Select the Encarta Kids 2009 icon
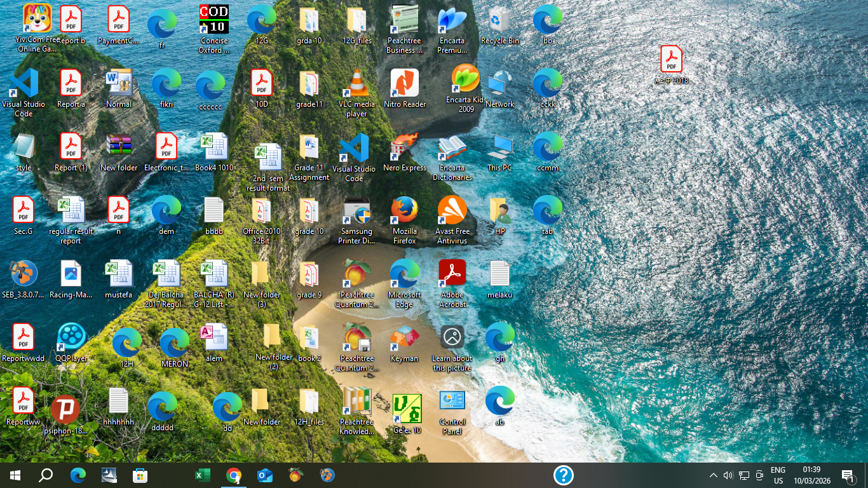Viewport: 868px width, 488px height. point(466,89)
